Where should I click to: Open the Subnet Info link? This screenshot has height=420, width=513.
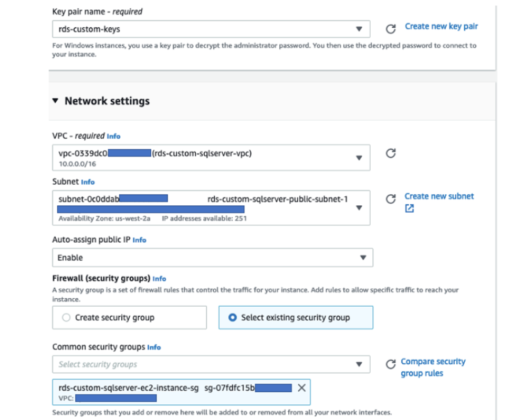click(x=88, y=182)
